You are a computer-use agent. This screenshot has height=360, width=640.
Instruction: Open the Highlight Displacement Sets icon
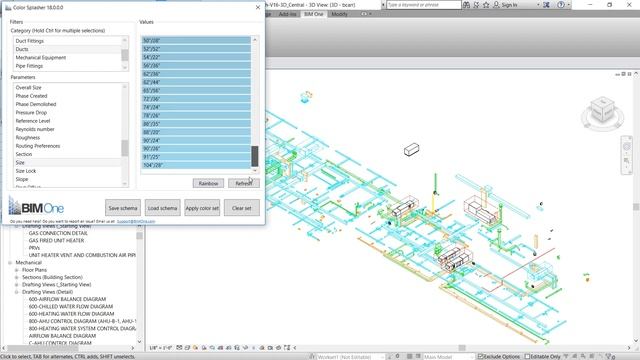tap(287, 348)
